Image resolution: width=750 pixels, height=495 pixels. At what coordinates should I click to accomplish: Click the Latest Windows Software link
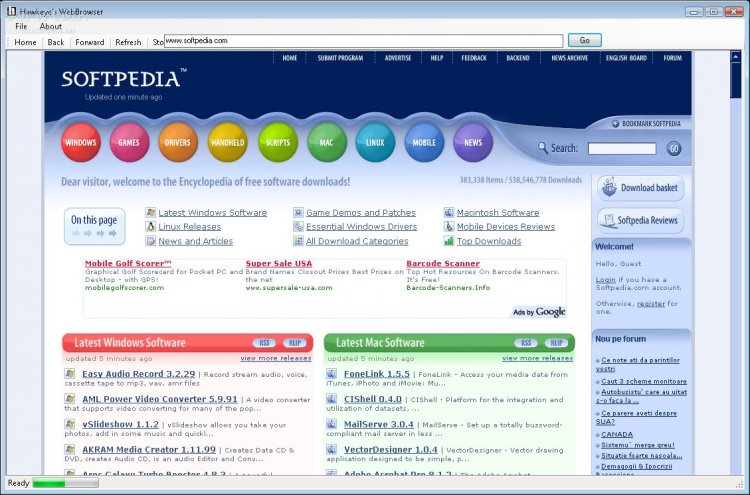[x=212, y=212]
